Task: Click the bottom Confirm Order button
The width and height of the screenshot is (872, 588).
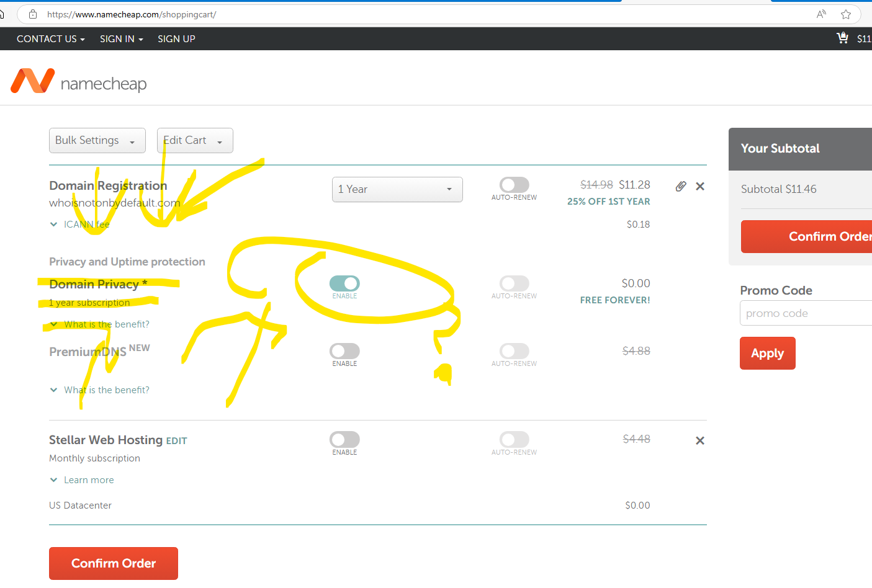Action: 114,563
